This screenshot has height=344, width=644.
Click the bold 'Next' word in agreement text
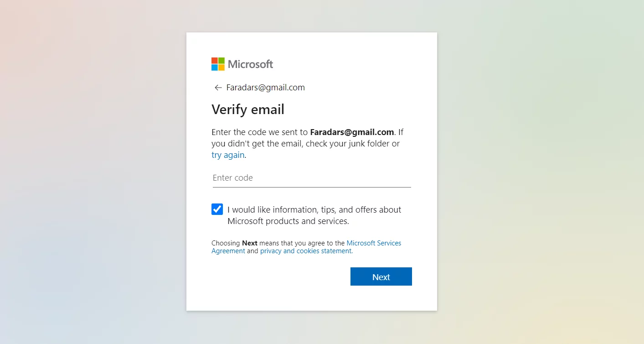[250, 243]
